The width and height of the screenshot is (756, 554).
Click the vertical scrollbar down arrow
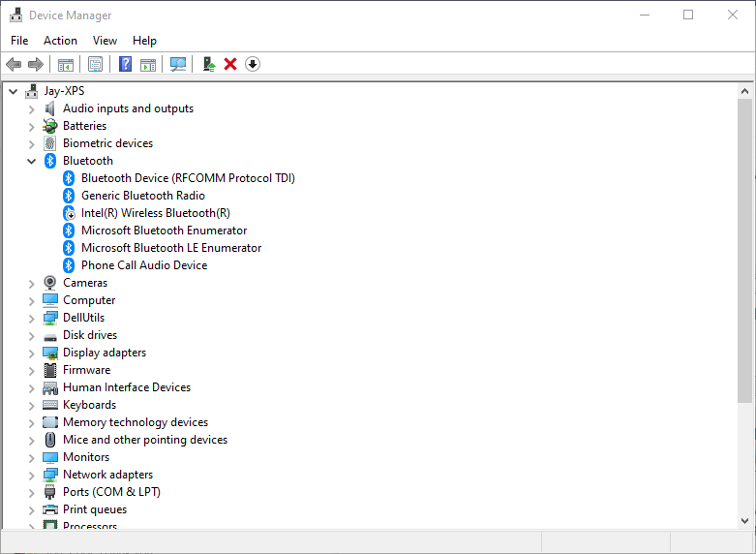[744, 521]
